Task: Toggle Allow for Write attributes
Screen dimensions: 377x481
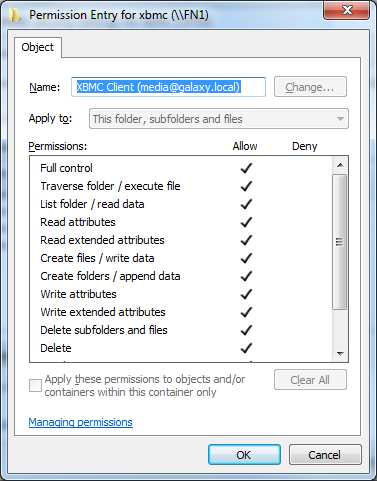Action: (246, 294)
